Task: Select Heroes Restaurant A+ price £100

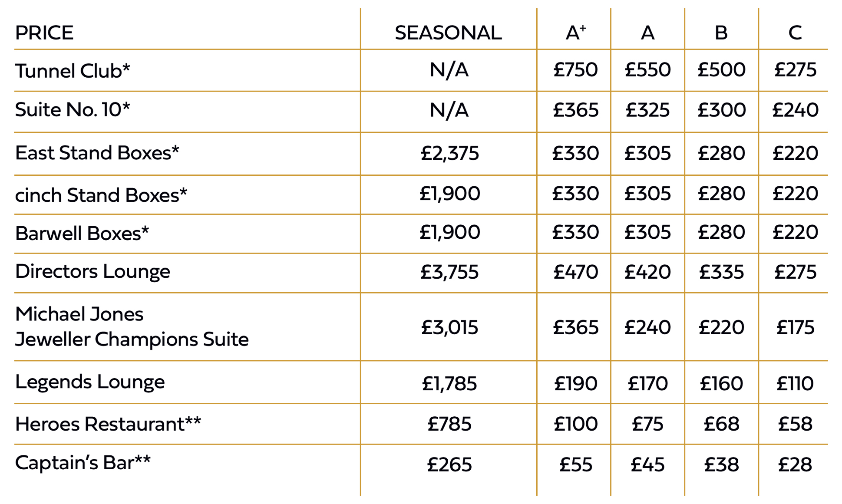Action: tap(575, 424)
